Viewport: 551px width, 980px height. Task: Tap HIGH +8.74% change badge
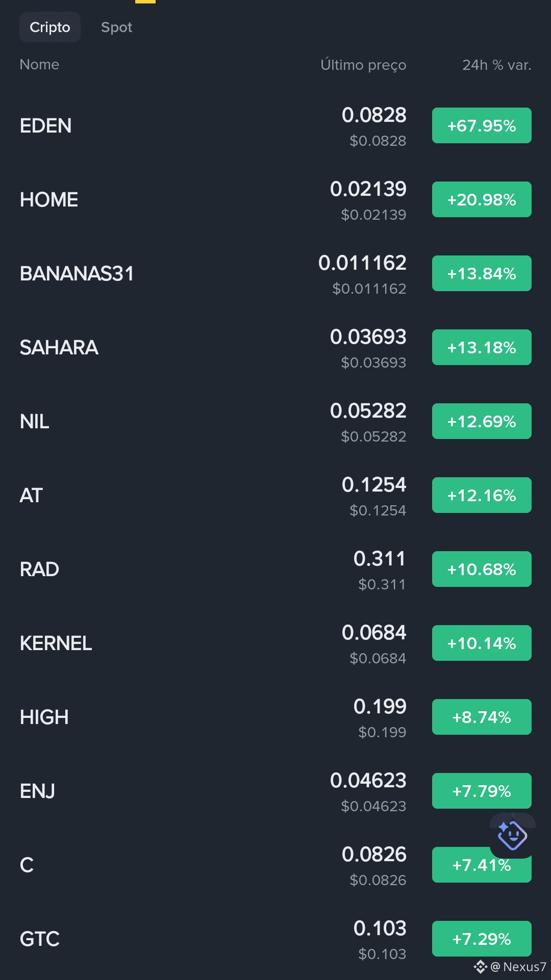click(x=482, y=717)
